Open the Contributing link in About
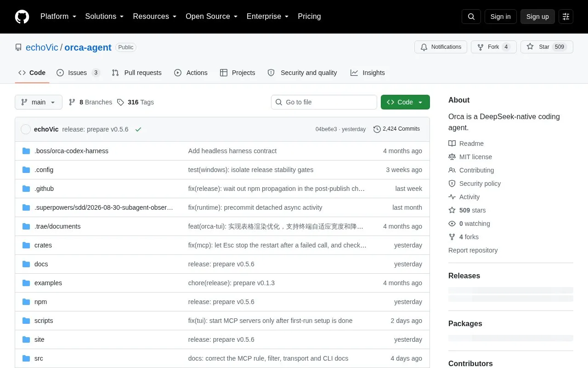Screen dimensions: 588x368 click(x=476, y=170)
